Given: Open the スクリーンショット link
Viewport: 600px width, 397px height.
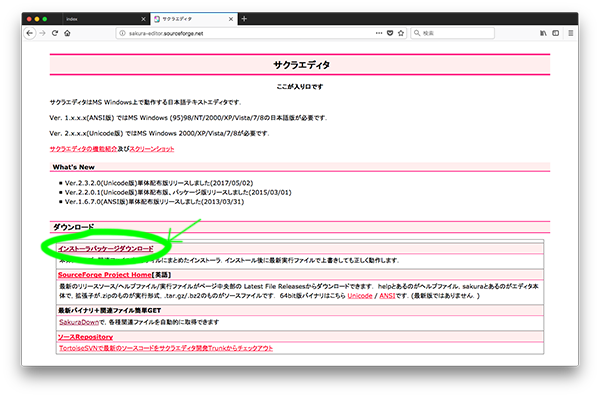Looking at the screenshot, I should [152, 149].
